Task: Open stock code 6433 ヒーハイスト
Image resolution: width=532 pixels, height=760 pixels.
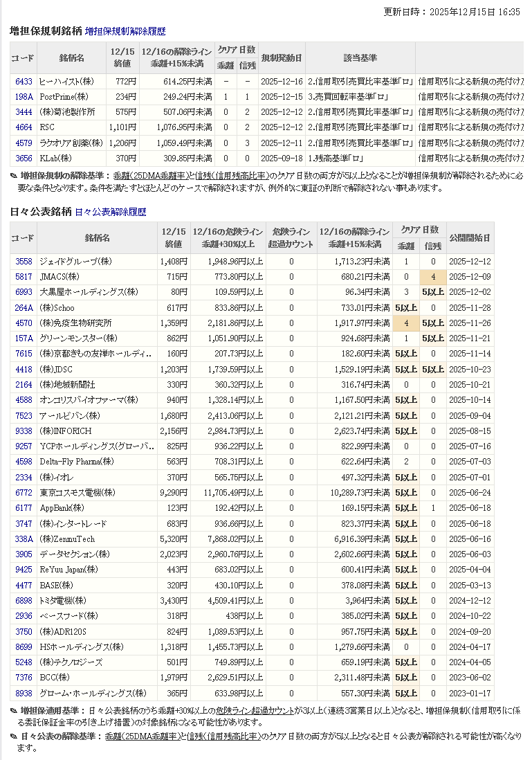Action: pyautogui.click(x=24, y=82)
